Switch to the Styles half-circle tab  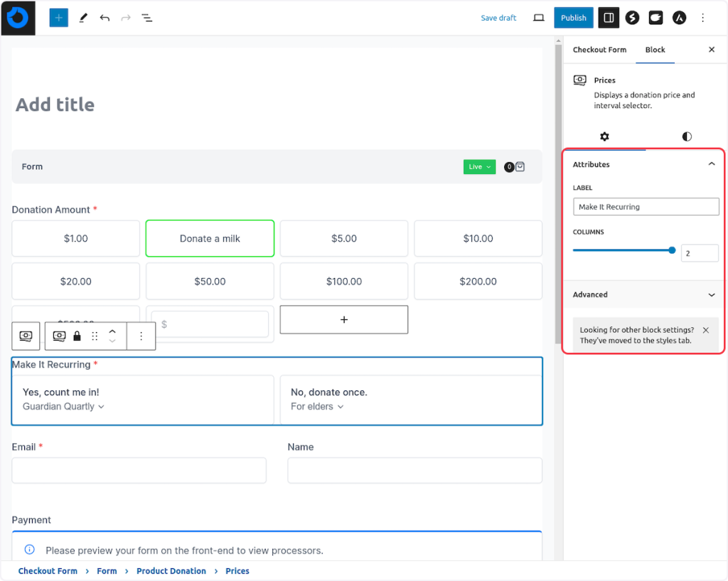[x=686, y=137]
